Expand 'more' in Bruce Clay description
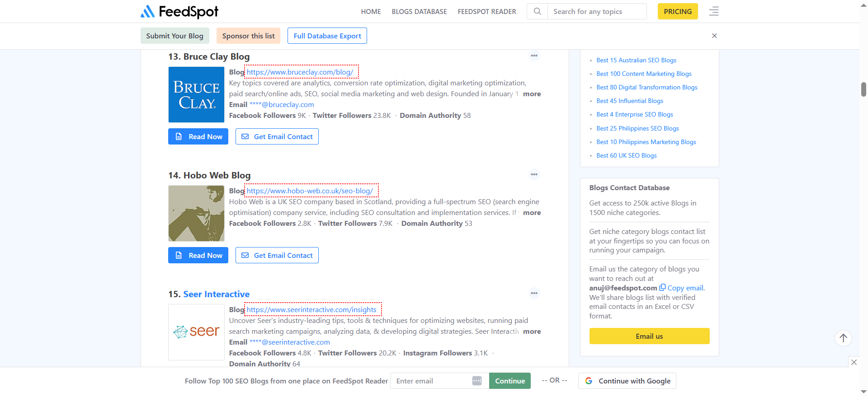The height and width of the screenshot is (397, 868). (x=532, y=94)
